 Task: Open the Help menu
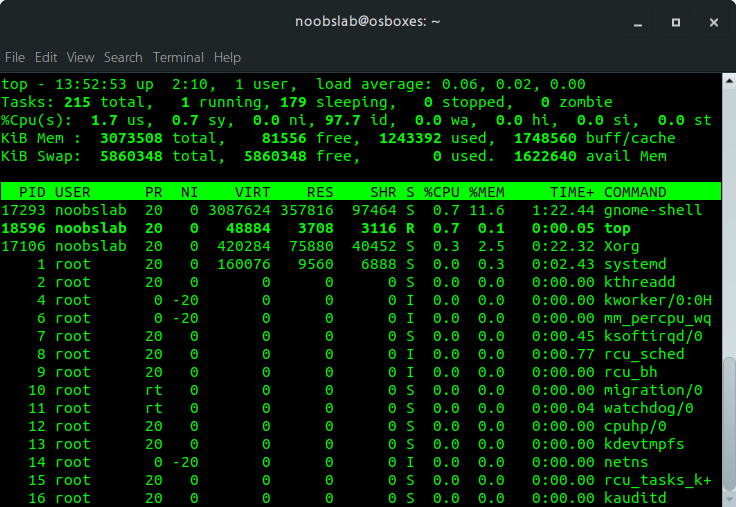(227, 57)
